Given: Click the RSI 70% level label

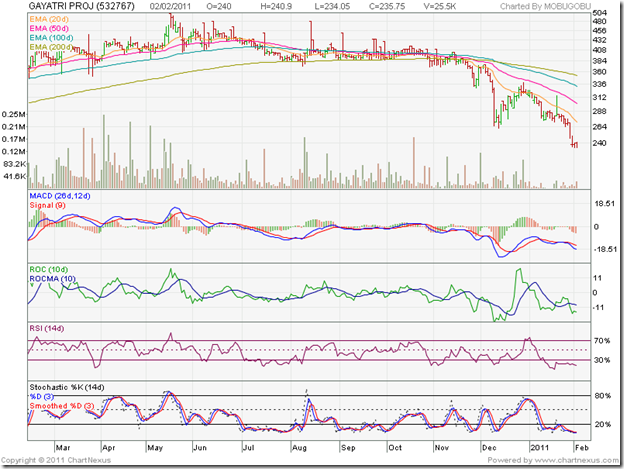Looking at the screenshot, I should (602, 341).
